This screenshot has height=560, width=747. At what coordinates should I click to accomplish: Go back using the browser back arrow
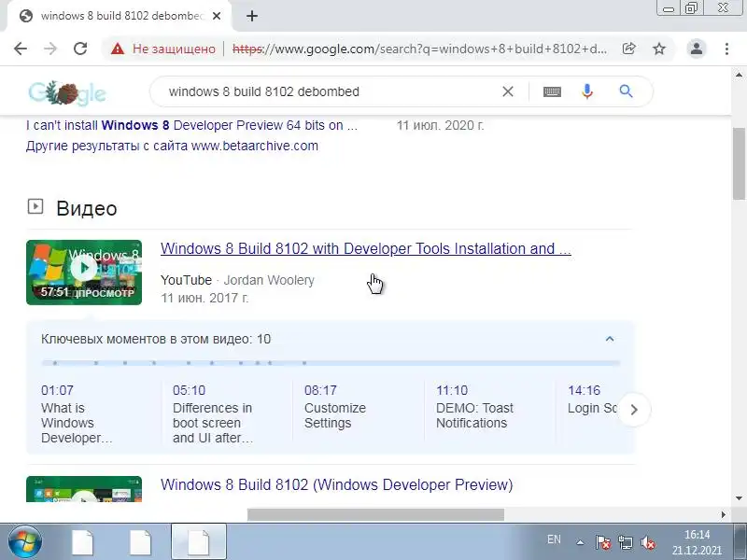point(21,49)
